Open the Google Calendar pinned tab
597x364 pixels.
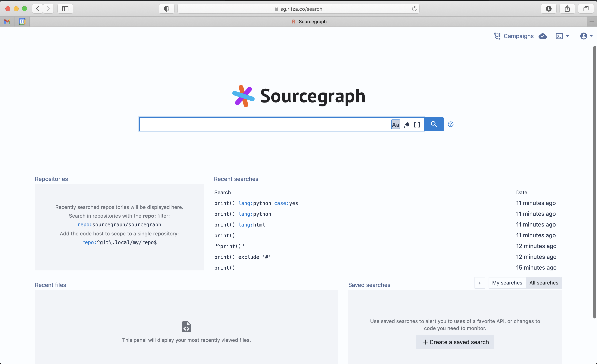pyautogui.click(x=22, y=22)
